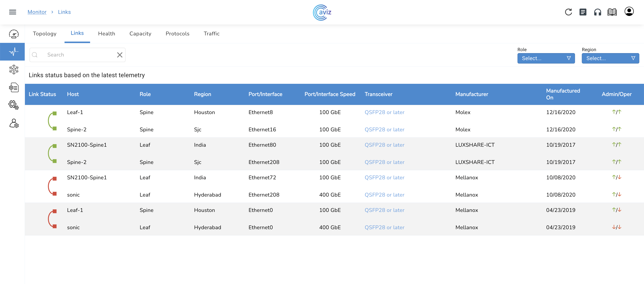Click into the Search input field
The width and height of the screenshot is (644, 284).
point(78,55)
